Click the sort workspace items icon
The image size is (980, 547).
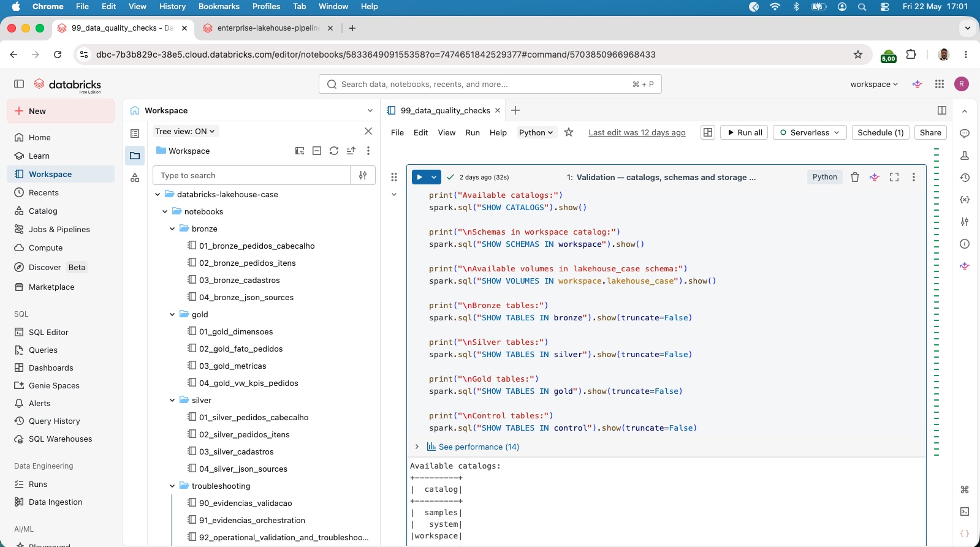coord(351,151)
